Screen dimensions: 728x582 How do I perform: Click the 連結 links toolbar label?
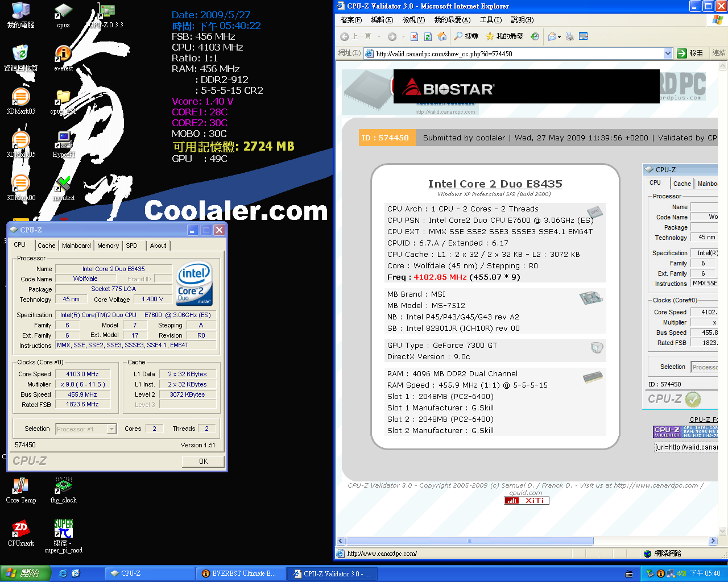[719, 53]
